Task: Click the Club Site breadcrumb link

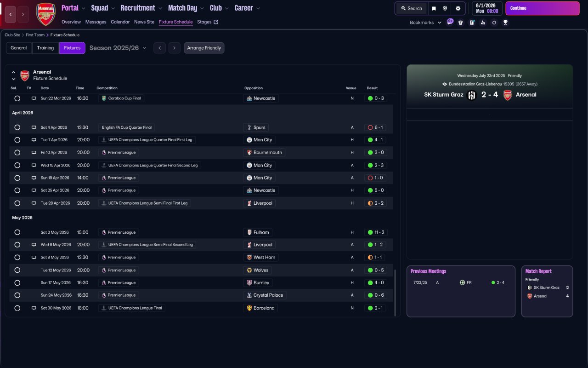Action: tap(12, 35)
